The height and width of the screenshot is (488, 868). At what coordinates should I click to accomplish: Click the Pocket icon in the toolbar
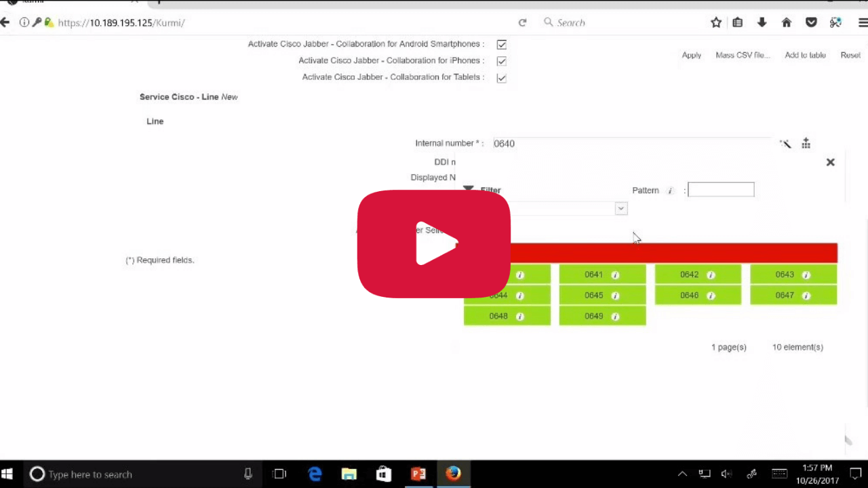coord(811,22)
